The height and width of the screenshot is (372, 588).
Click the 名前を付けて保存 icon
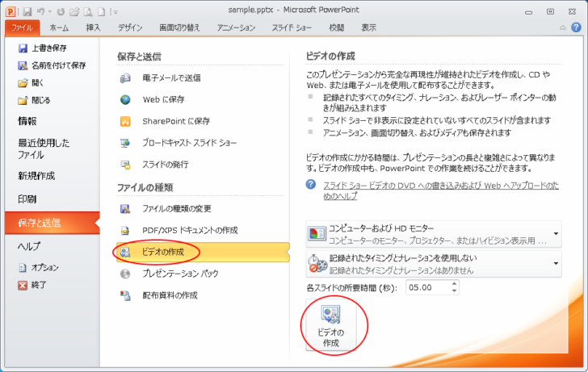[23, 65]
